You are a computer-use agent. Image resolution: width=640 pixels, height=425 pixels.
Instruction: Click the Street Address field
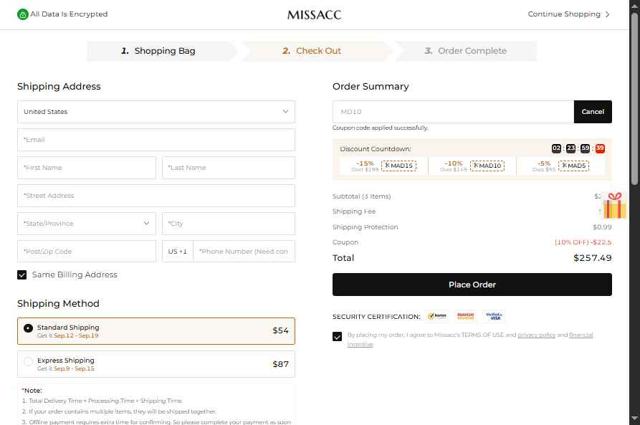point(156,196)
